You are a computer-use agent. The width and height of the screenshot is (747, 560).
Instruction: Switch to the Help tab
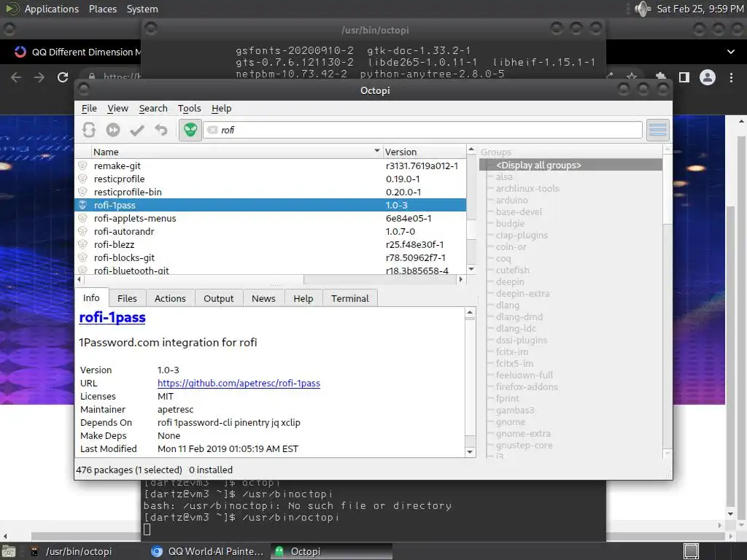click(303, 298)
